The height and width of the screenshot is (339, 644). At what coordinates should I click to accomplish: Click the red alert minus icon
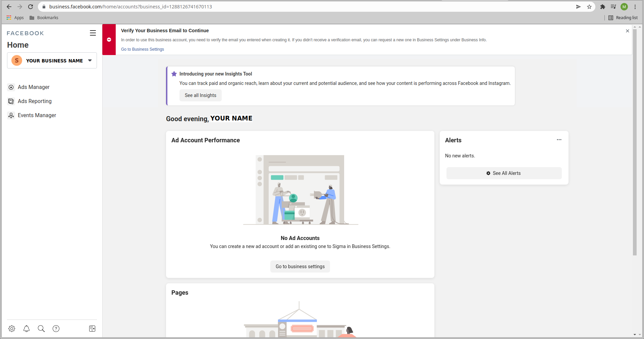click(109, 40)
